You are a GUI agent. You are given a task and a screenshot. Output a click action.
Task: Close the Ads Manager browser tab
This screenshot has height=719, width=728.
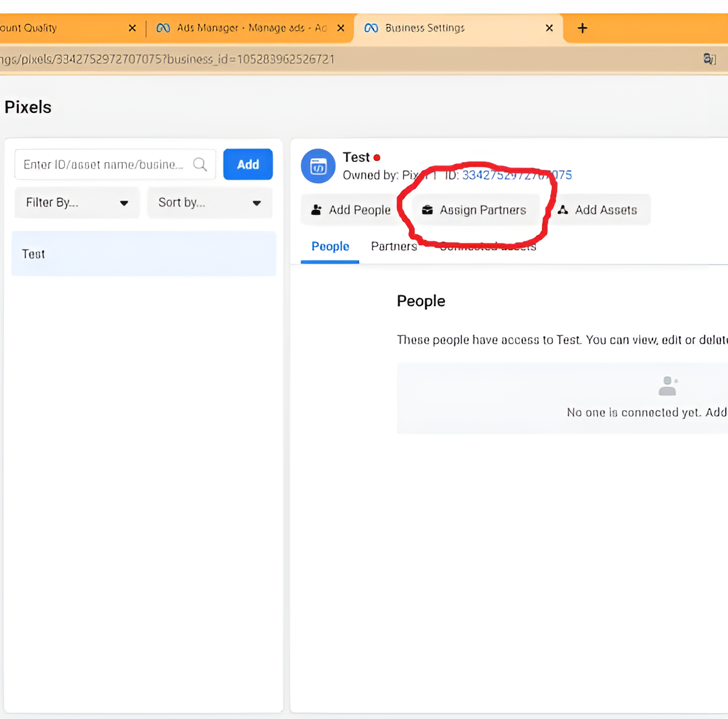[x=340, y=28]
